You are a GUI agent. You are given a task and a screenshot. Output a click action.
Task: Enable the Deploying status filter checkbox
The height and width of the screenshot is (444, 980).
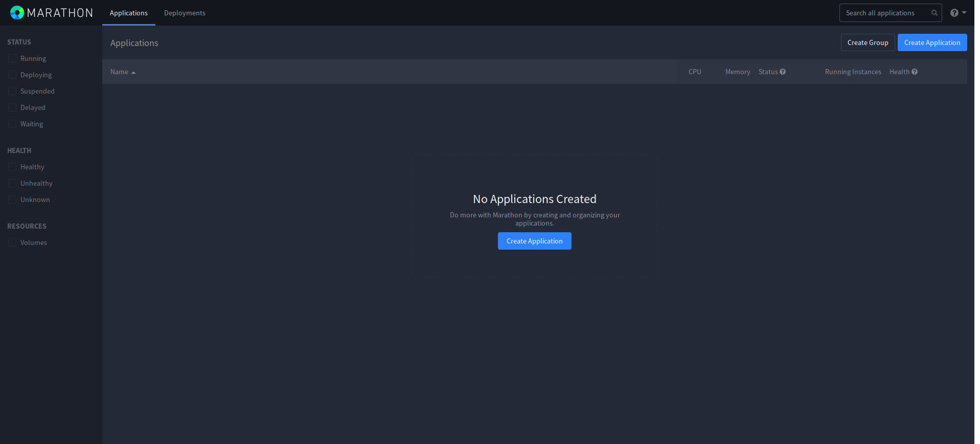coord(12,75)
